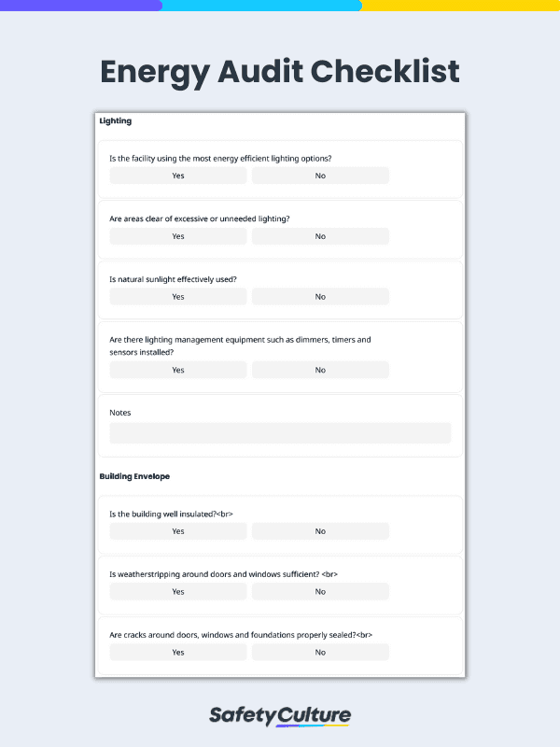Answer No for areas clear of unneeded lighting
Screen dimensions: 560x747
pos(320,236)
